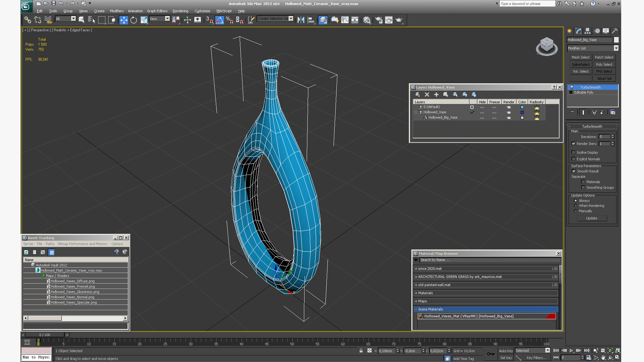Click Delete layer icon in Layer dialog
The width and height of the screenshot is (644, 362).
[x=427, y=95]
